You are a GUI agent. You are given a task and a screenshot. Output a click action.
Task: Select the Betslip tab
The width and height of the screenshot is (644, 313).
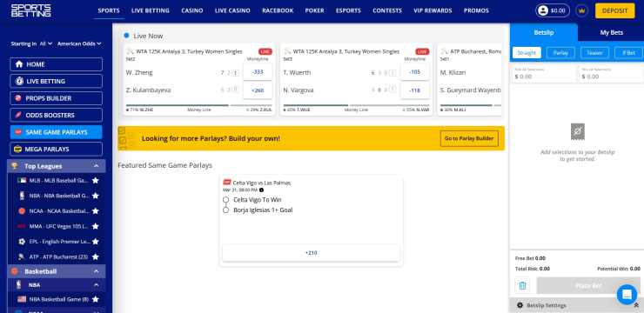[544, 32]
